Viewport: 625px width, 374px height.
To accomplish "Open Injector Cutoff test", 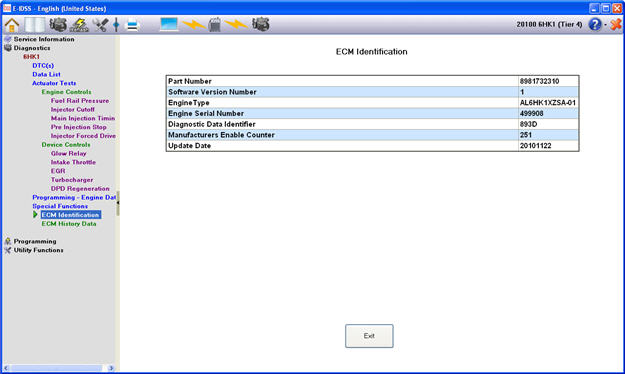I will point(73,109).
